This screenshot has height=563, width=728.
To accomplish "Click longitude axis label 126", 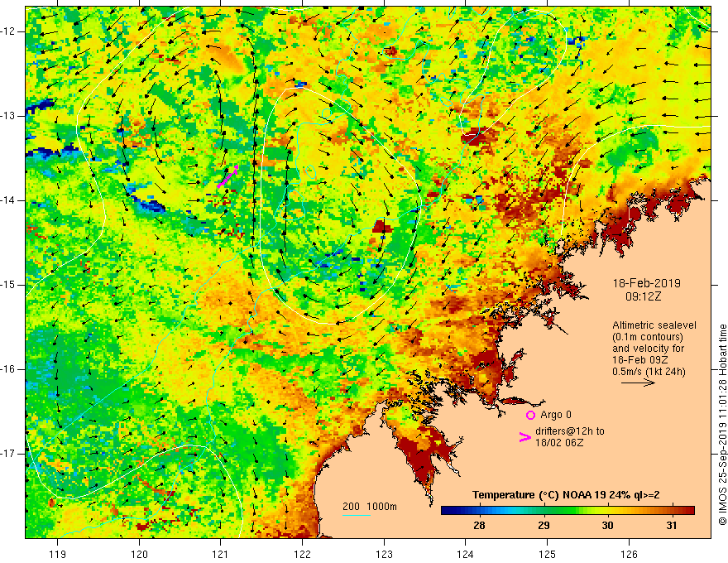I will [x=629, y=554].
